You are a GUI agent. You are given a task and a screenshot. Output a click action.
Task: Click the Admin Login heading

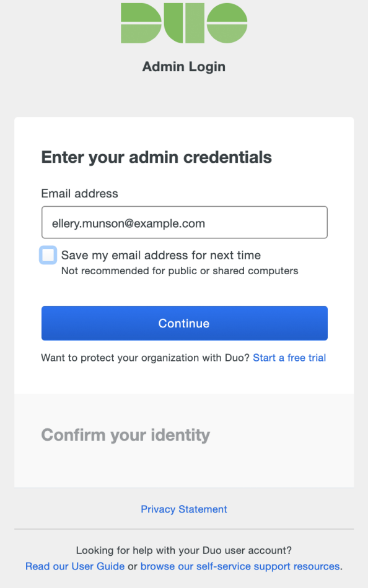[183, 66]
